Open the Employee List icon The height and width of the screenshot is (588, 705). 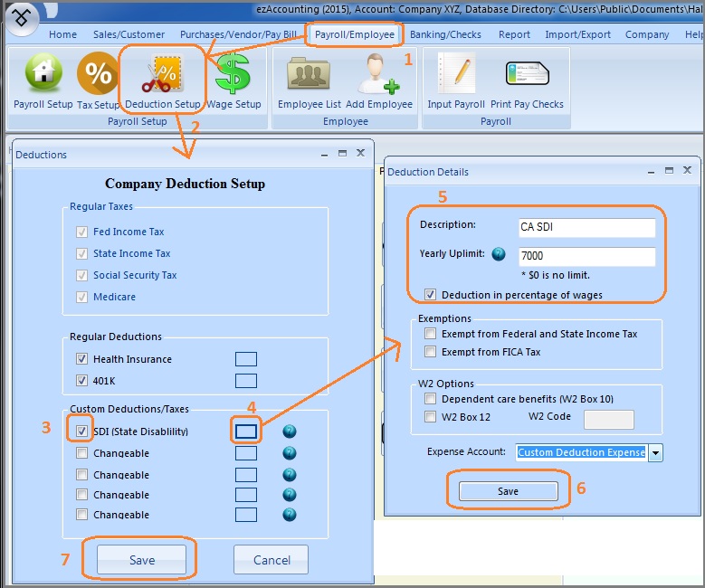[310, 75]
